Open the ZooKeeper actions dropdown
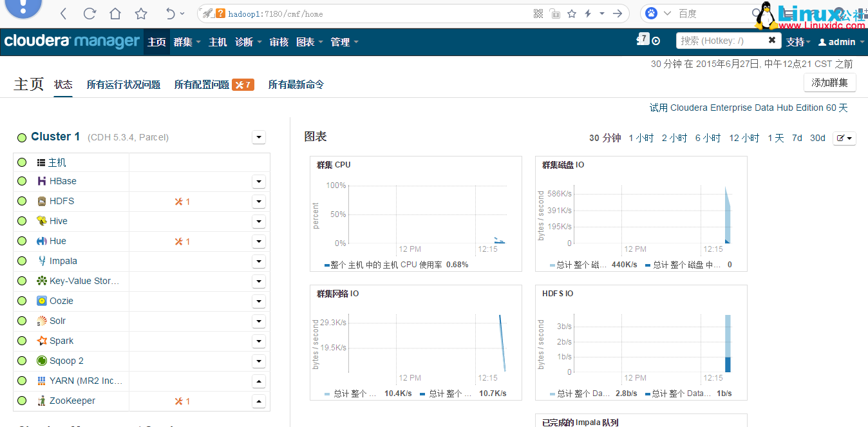Image resolution: width=868 pixels, height=427 pixels. coord(258,401)
